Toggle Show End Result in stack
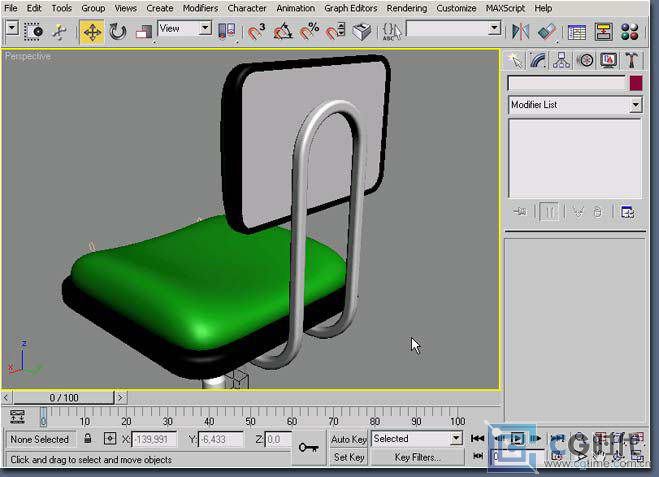The width and height of the screenshot is (659, 477). pos(548,212)
